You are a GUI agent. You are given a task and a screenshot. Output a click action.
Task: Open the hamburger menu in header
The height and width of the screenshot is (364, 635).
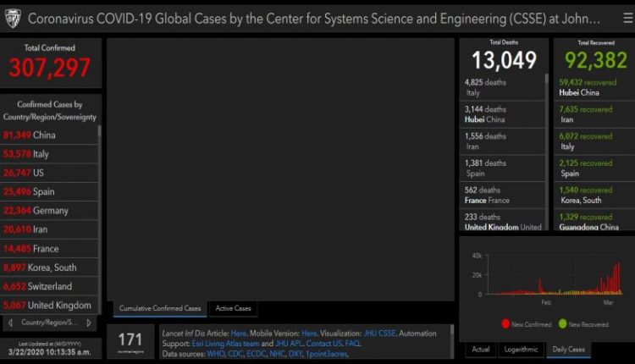click(627, 19)
